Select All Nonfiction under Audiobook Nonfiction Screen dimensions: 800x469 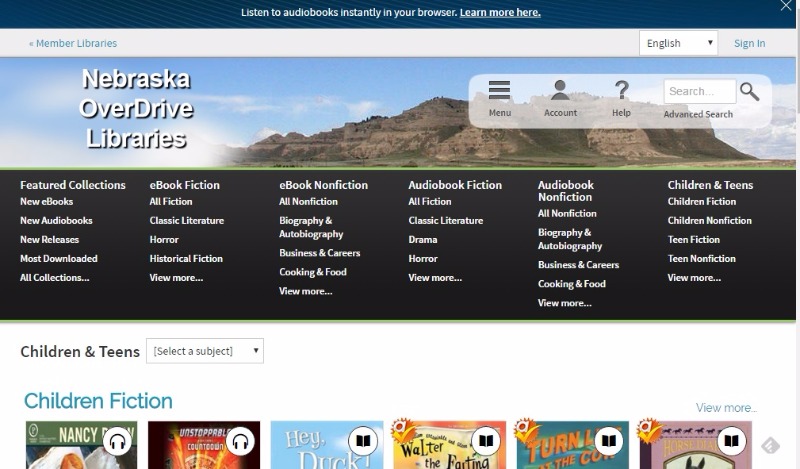click(567, 213)
